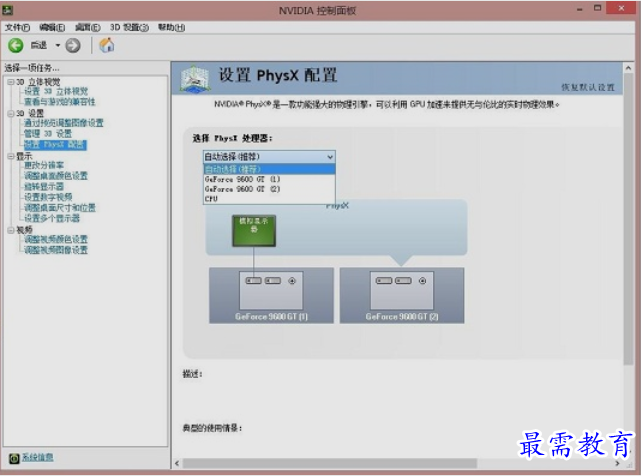The height and width of the screenshot is (476, 641).
Task: Open 设置数字视频 task
Action: pyautogui.click(x=48, y=197)
